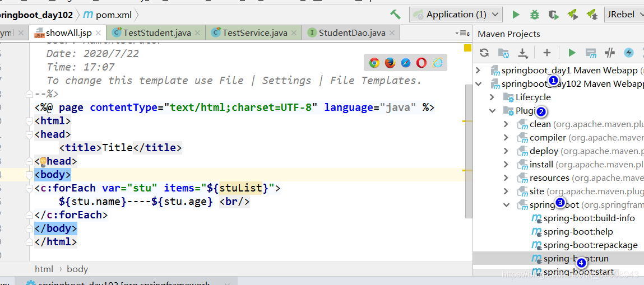Expand springboot_day1 Maven Webapp node

click(x=478, y=71)
